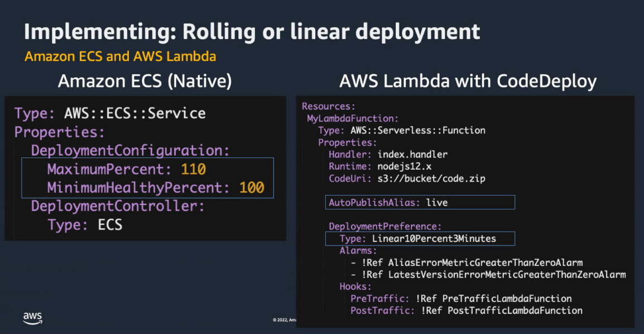644x334 pixels.
Task: Click the MinimumHealthyPercent value 100
Action: [251, 188]
